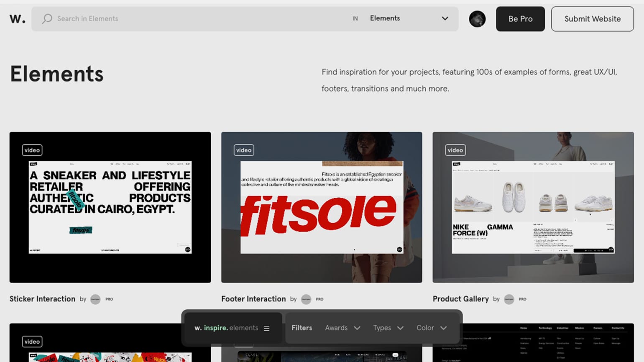Open the Color filter dropdown

point(432,328)
